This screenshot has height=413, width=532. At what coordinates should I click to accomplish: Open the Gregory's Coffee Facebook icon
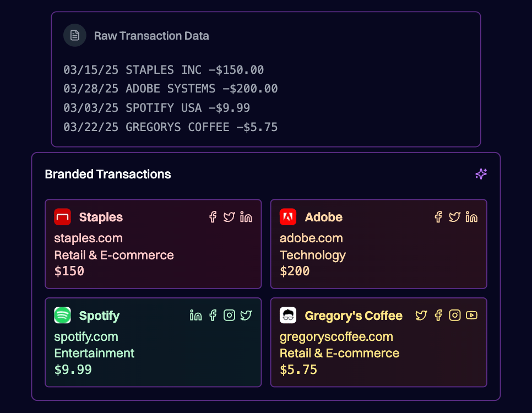pyautogui.click(x=438, y=316)
